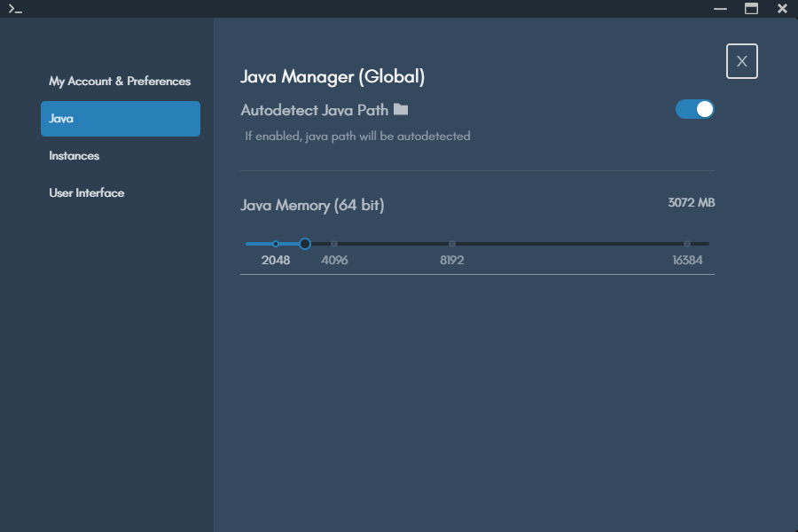
Task: Click the autodetect Java path description text
Action: [357, 136]
